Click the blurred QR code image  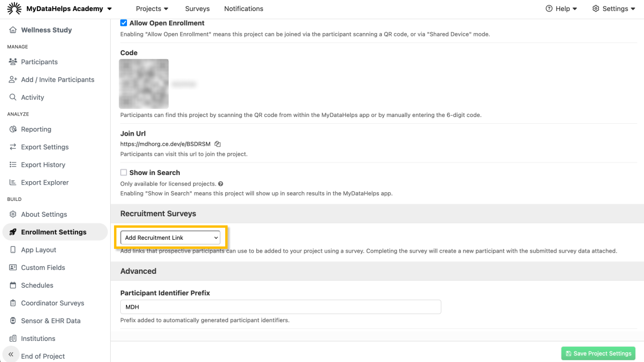(144, 84)
